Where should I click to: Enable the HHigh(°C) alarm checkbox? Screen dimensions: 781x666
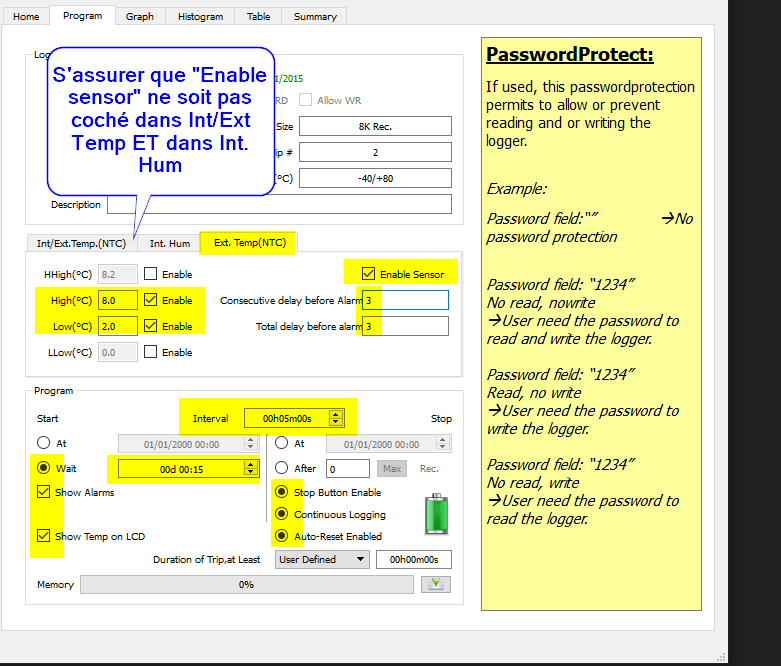pos(150,274)
